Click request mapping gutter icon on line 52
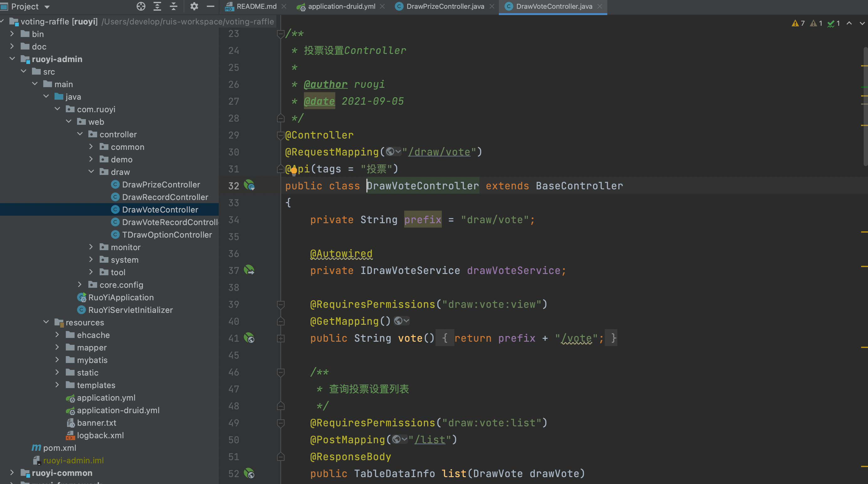Viewport: 868px width, 484px height. (249, 473)
